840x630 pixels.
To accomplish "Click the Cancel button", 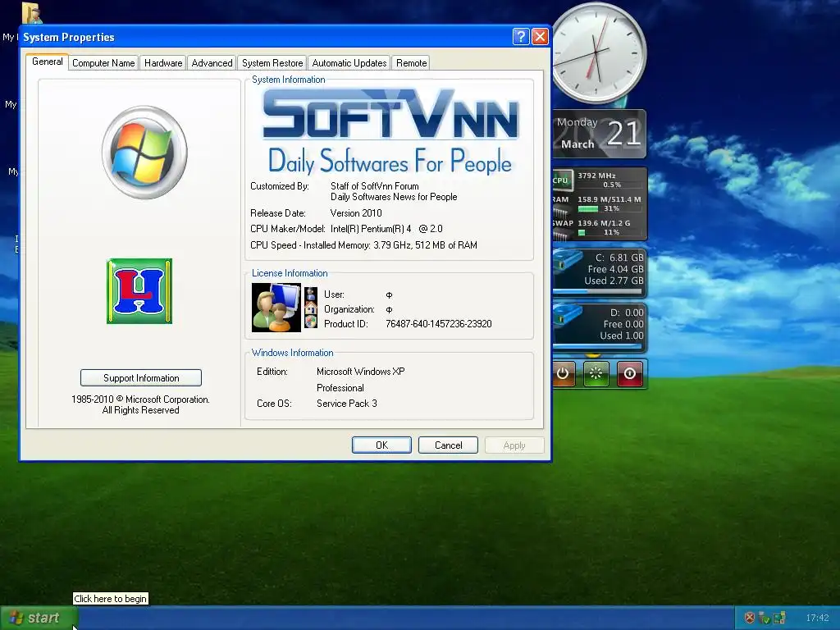I will click(x=448, y=445).
